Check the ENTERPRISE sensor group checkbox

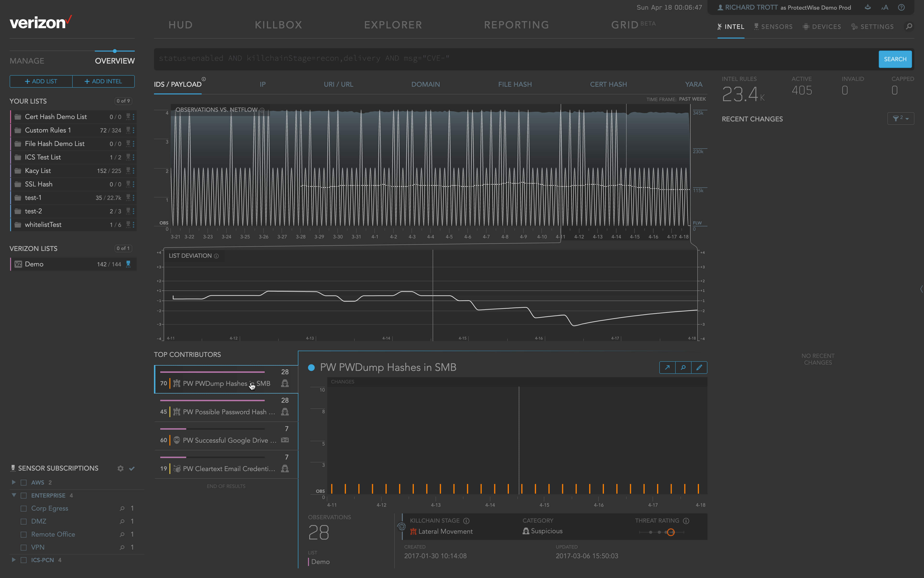point(24,495)
